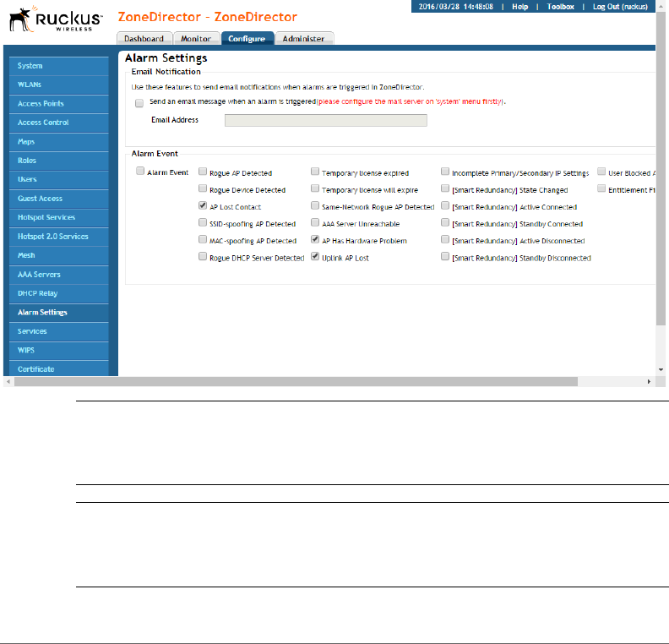The image size is (669, 644).
Task: Click the Email Address field
Action: 325,120
